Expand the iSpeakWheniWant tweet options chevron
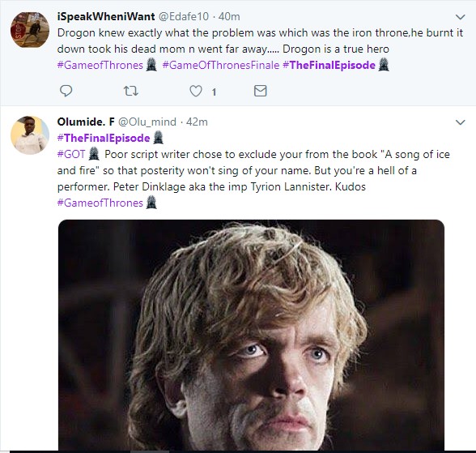476x453 pixels. point(460,17)
